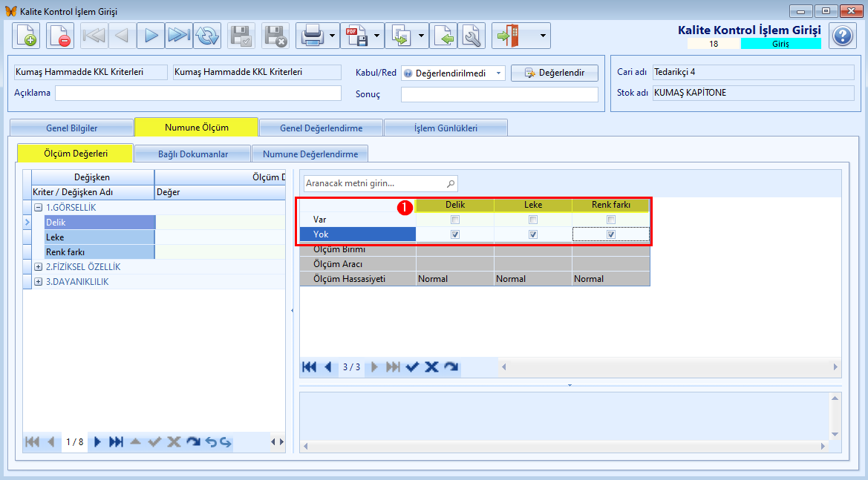Switch to the Genel Değerlendirme tab
Image resolution: width=868 pixels, height=480 pixels.
tap(321, 128)
